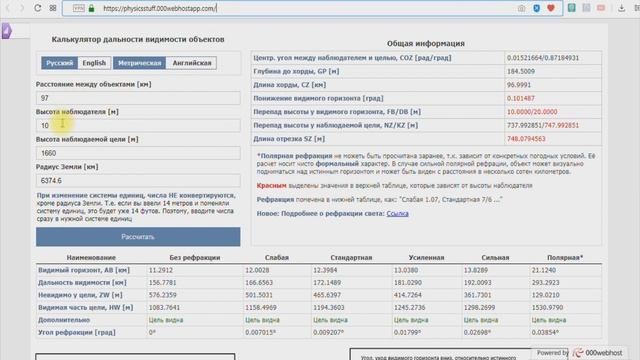Select the Метрическая unit system
The width and height of the screenshot is (640, 360).
pos(140,63)
